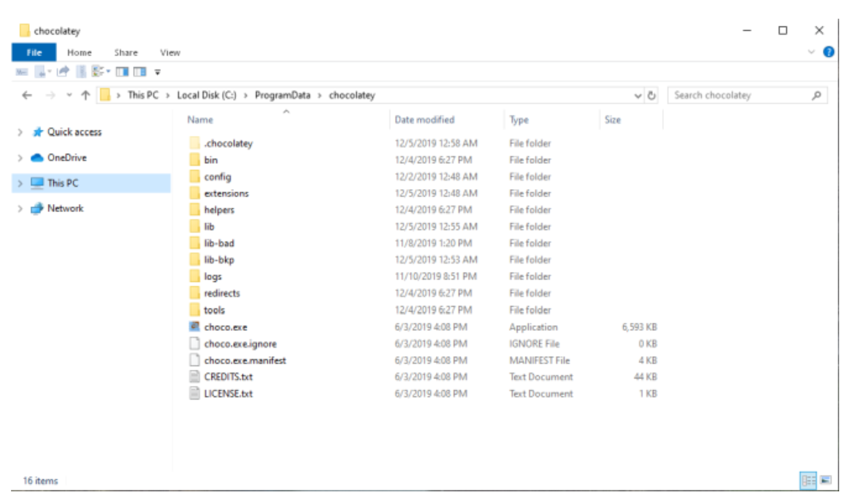Image resolution: width=854 pixels, height=504 pixels.
Task: Expand the OneDrive tree node
Action: (x=20, y=158)
